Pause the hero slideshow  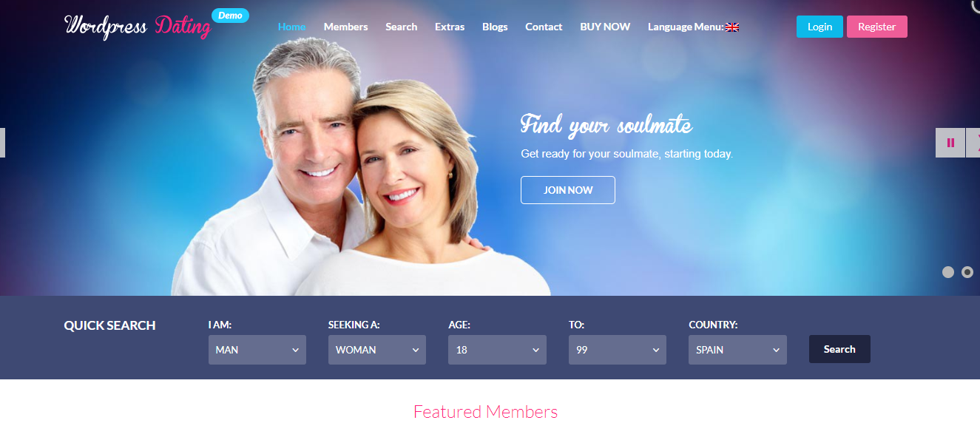point(950,143)
